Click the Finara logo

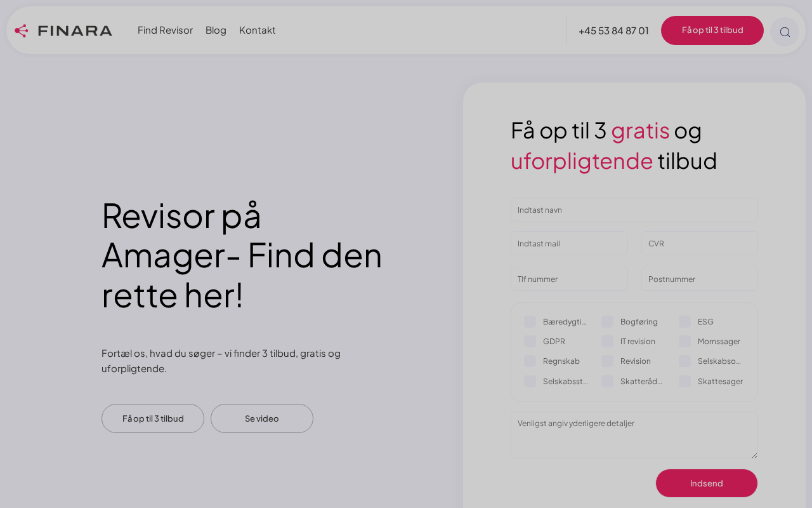(x=63, y=30)
